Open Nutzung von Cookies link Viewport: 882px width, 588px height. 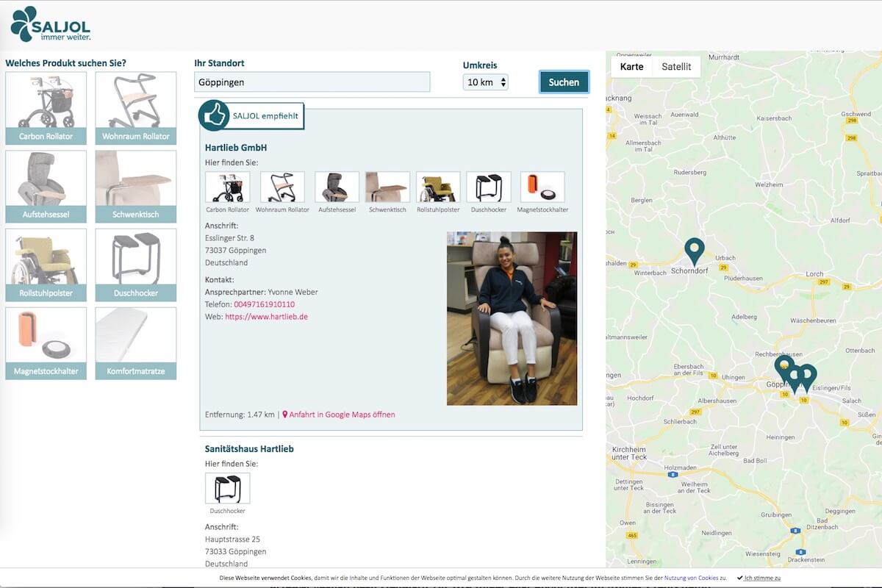[691, 578]
